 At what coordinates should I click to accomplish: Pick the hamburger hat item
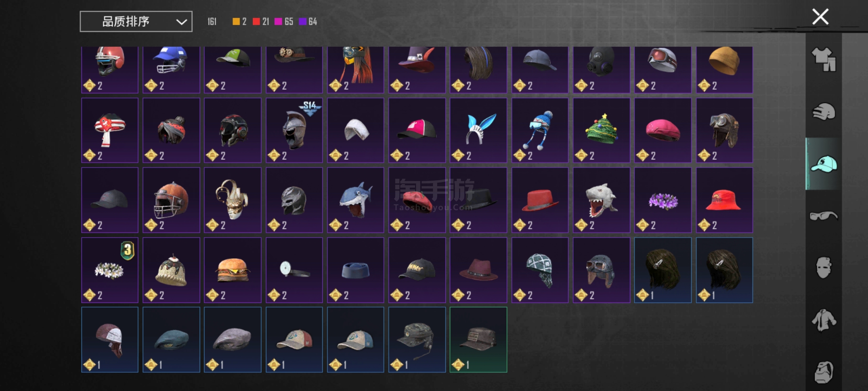point(232,270)
